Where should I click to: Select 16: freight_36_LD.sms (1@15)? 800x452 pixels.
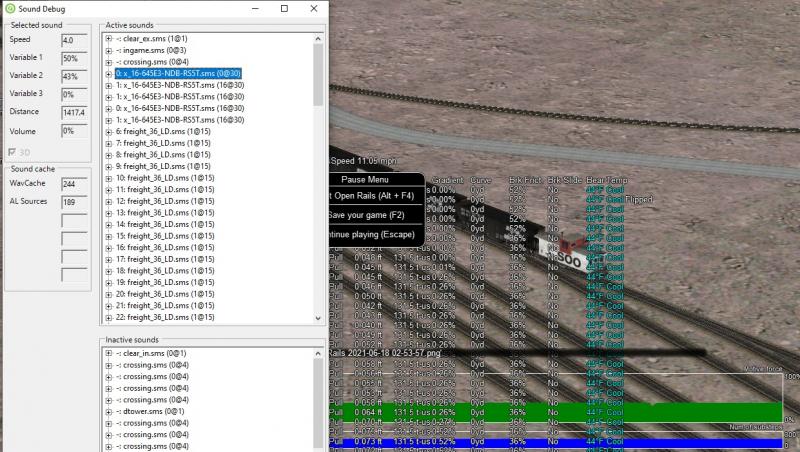tap(165, 247)
